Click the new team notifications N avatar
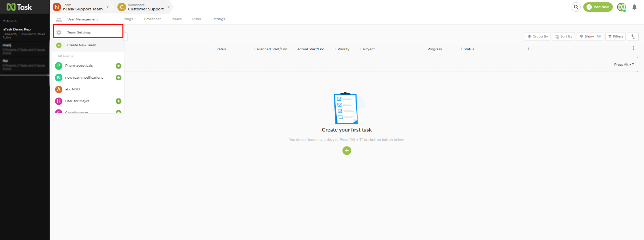The width and height of the screenshot is (644, 240). (x=59, y=78)
